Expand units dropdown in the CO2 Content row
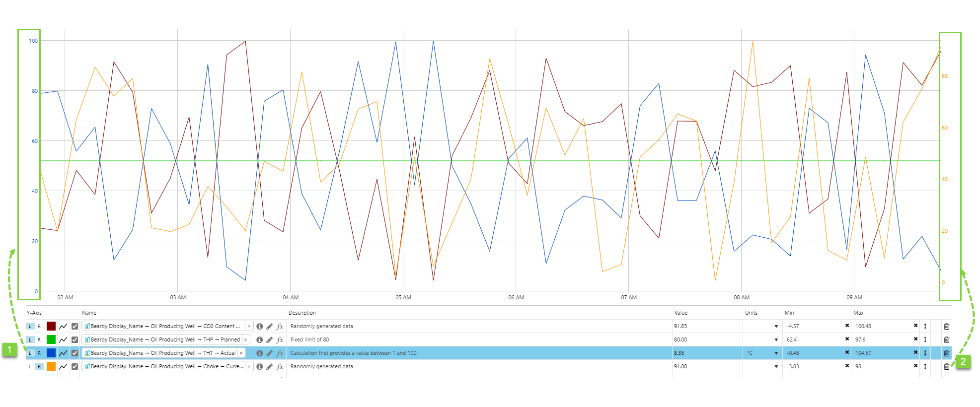The width and height of the screenshot is (980, 407). click(776, 326)
